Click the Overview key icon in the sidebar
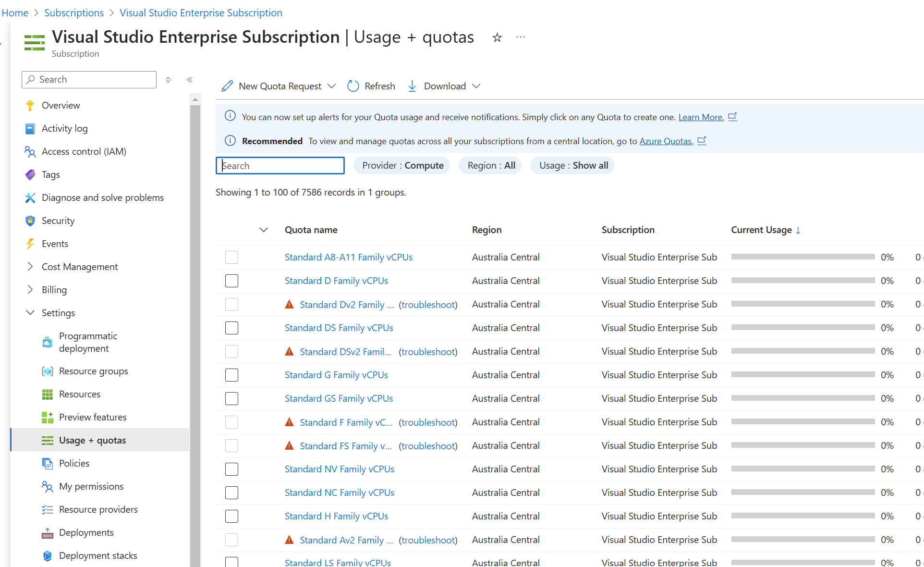 (30, 105)
